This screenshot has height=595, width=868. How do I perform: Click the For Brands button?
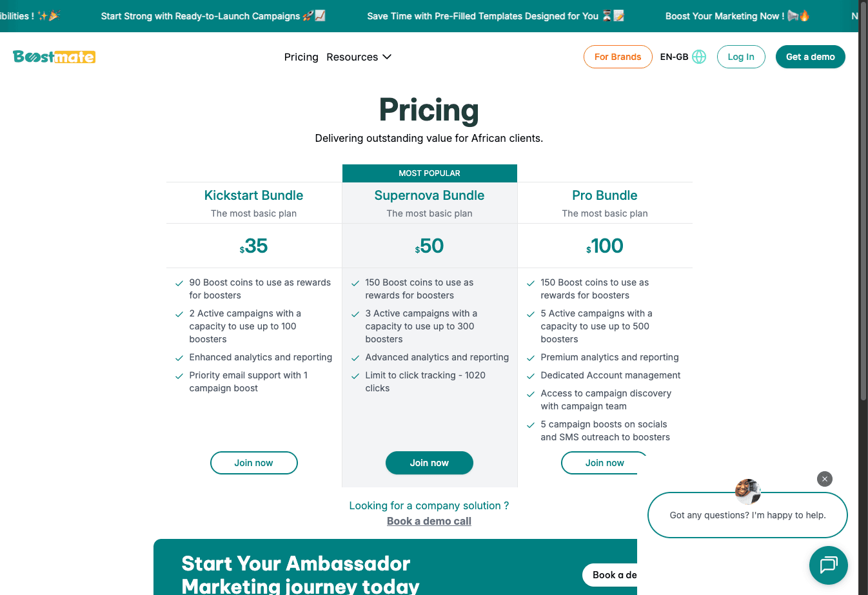point(618,57)
